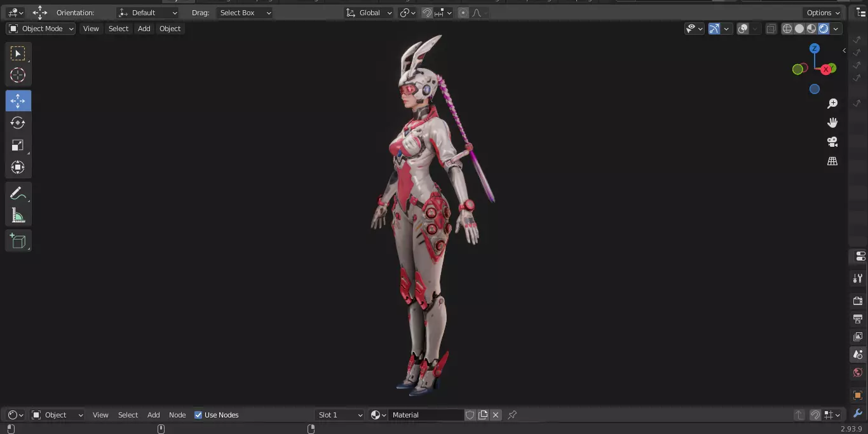Image resolution: width=868 pixels, height=434 pixels.
Task: Toggle proportional editing
Action: coord(463,13)
